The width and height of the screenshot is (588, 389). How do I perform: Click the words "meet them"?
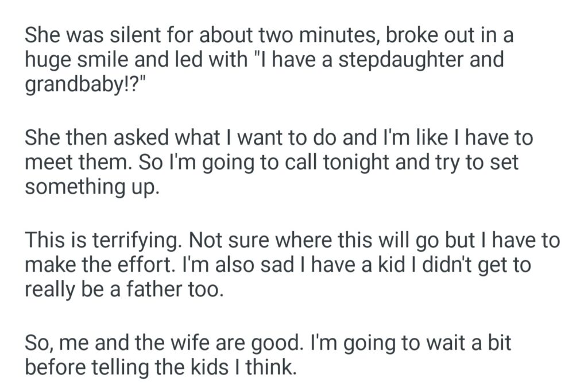[x=79, y=164]
